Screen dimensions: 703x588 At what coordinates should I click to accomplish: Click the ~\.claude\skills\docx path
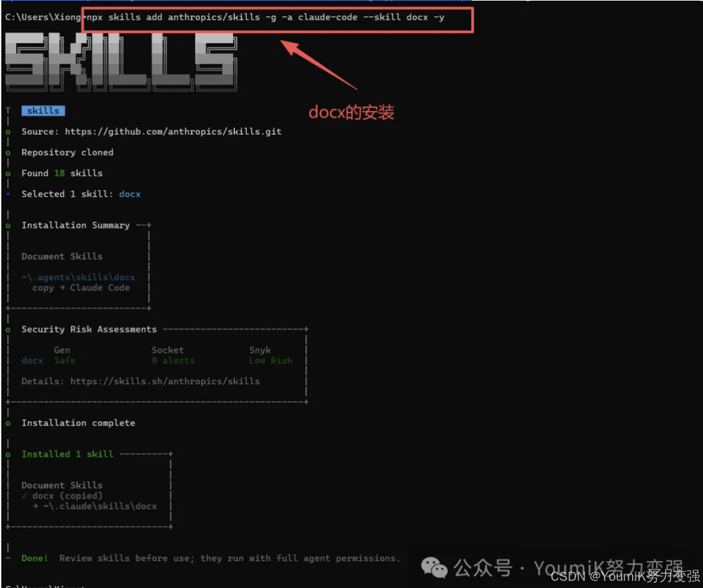tap(100, 507)
